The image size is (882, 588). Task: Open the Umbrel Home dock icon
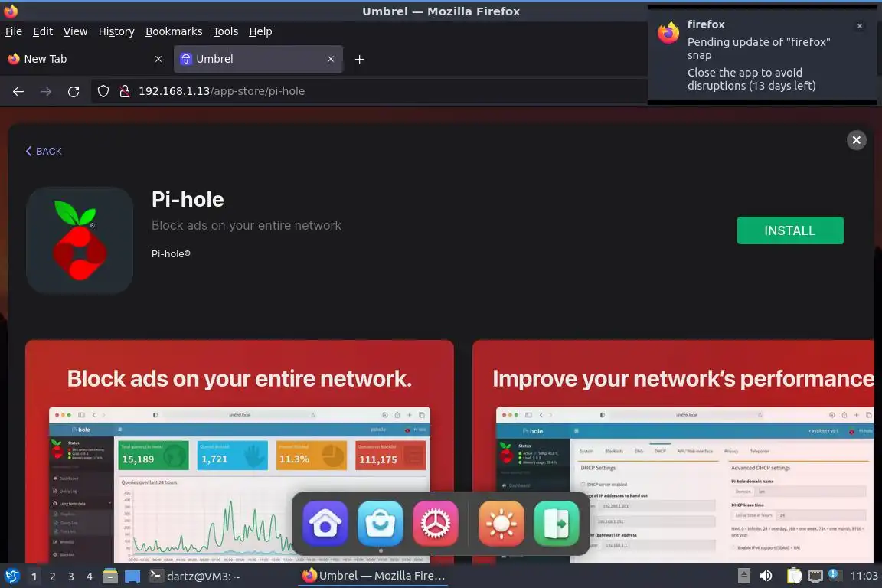tap(325, 524)
